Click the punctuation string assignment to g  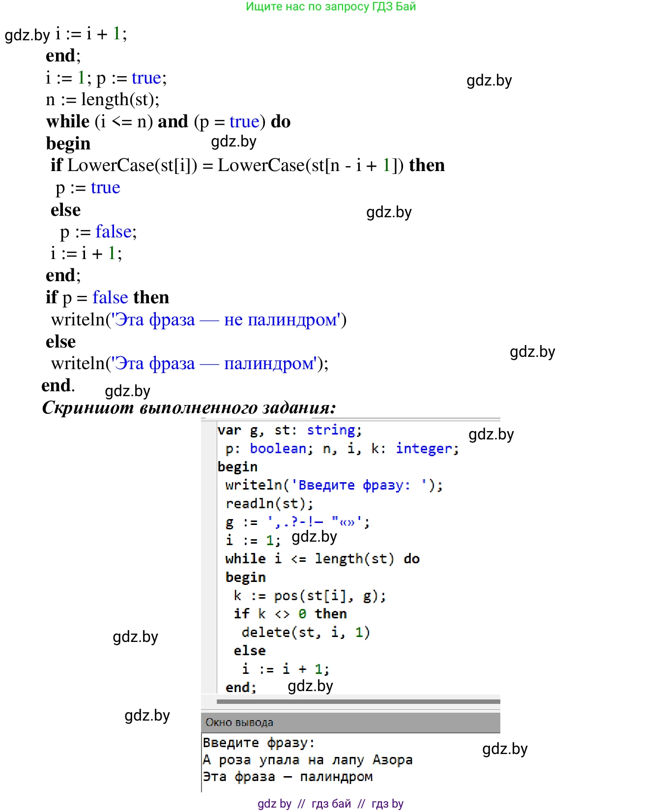(297, 522)
